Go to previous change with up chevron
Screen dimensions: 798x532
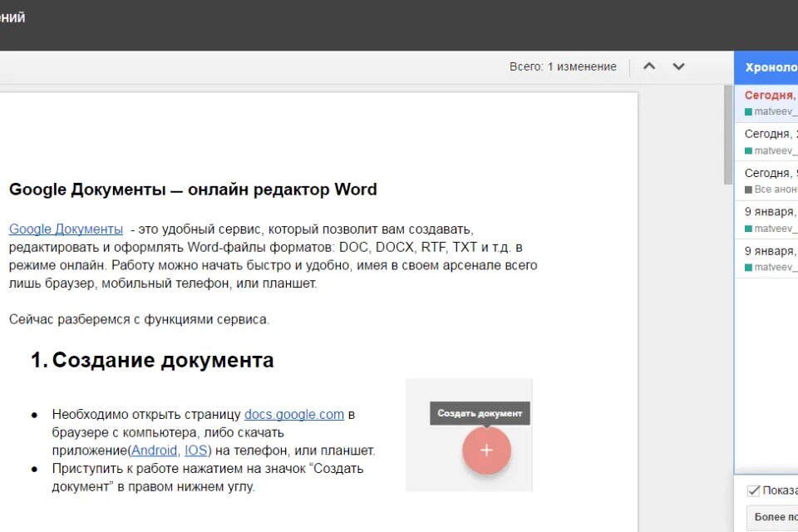tap(649, 66)
